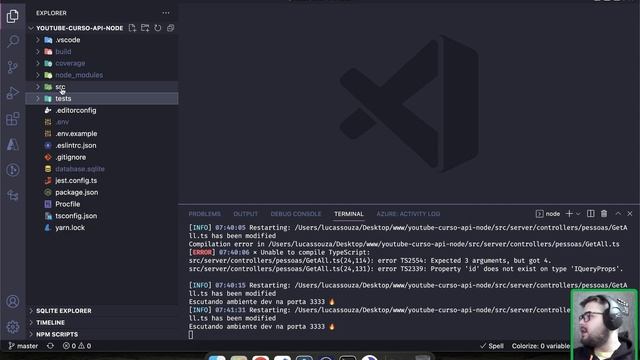The image size is (640, 360).
Task: Switch to the DEBUG CONSOLE tab
Action: [296, 214]
